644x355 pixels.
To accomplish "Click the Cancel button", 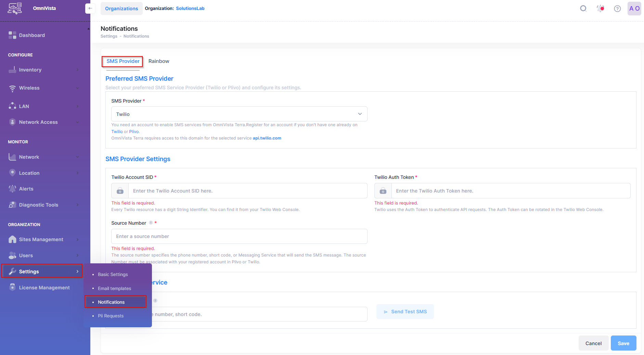I will [593, 343].
